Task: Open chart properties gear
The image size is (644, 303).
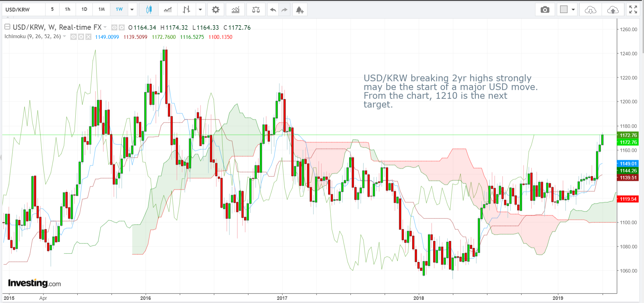Action: coord(216,9)
